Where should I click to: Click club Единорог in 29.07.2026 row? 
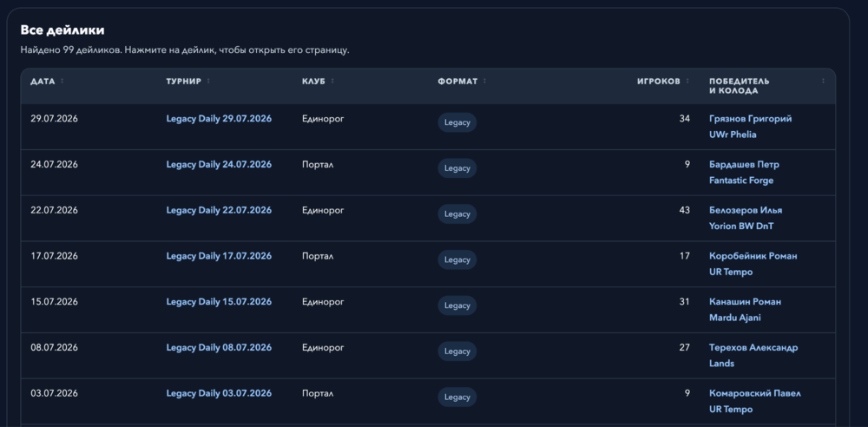(x=323, y=119)
